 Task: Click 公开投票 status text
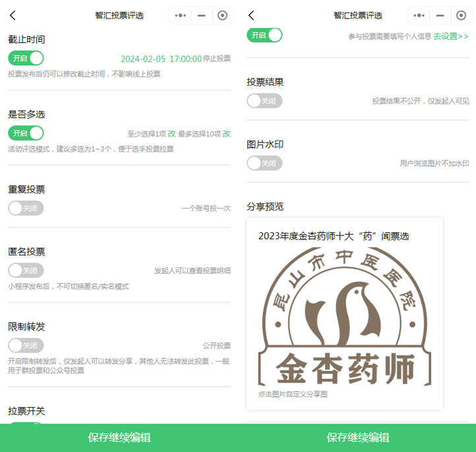coord(217,346)
